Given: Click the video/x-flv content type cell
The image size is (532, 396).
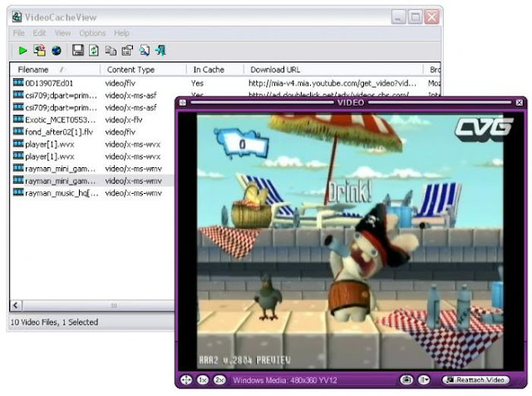Looking at the screenshot, I should (124, 120).
